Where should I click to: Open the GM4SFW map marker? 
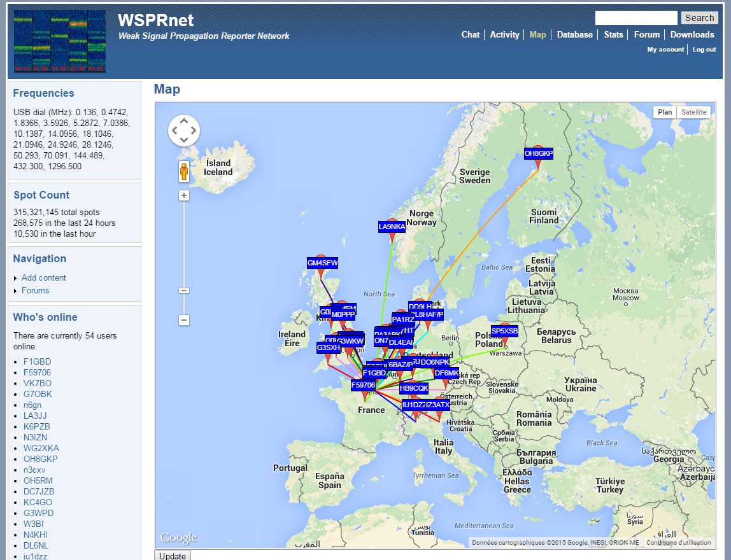pos(322,263)
